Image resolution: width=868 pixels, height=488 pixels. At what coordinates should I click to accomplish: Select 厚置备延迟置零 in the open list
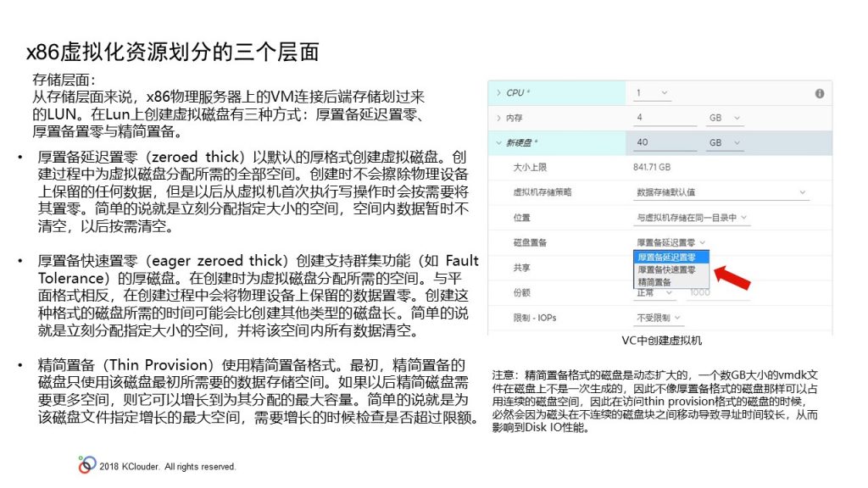point(671,258)
